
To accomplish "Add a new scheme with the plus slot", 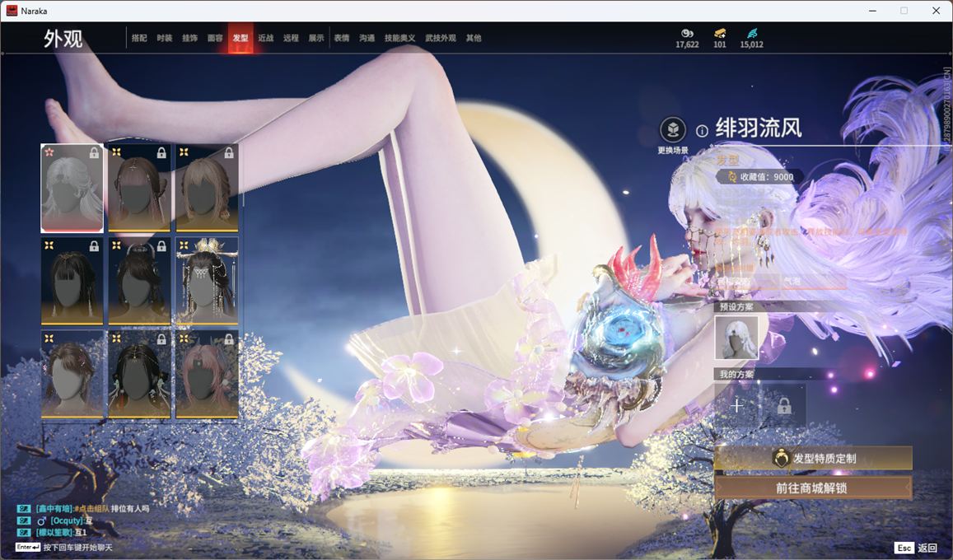I will (736, 405).
